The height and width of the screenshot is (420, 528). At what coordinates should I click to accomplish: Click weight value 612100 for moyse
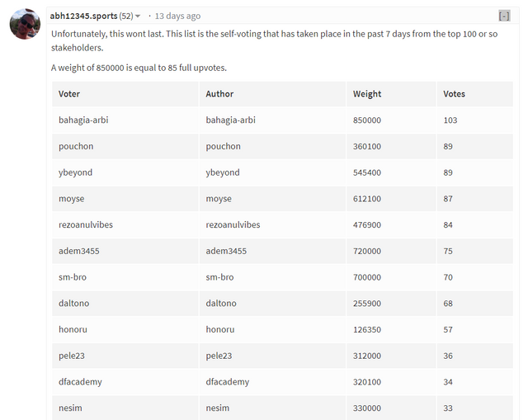pos(367,199)
